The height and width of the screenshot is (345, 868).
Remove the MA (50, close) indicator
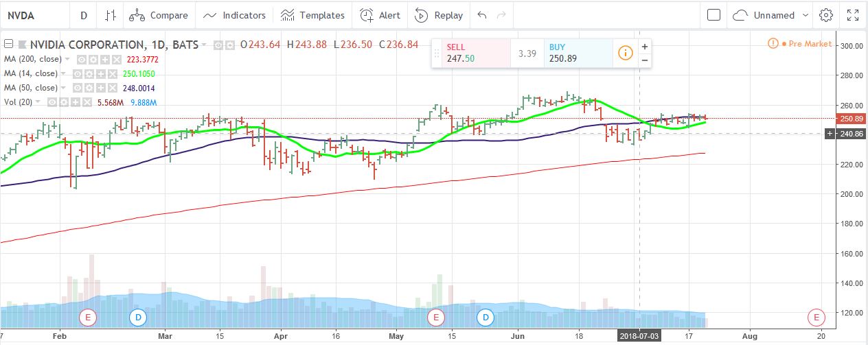[x=113, y=88]
